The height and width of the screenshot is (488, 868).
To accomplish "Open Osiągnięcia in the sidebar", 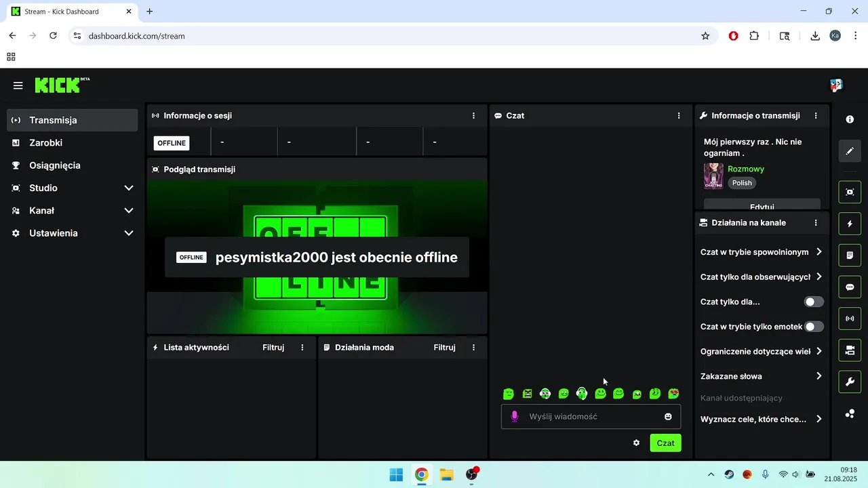I will click(73, 165).
